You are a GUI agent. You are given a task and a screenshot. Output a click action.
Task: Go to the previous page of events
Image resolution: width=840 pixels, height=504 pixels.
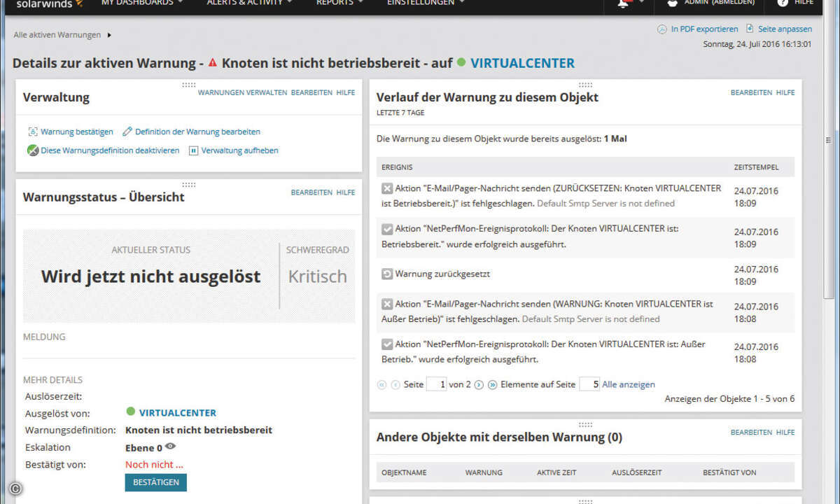[x=395, y=384]
